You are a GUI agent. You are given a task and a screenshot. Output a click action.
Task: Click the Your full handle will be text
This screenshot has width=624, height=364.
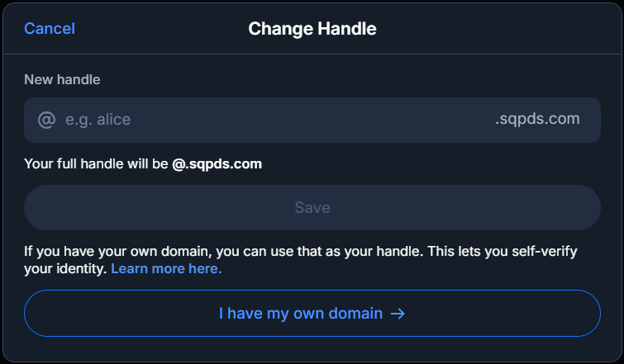point(96,163)
